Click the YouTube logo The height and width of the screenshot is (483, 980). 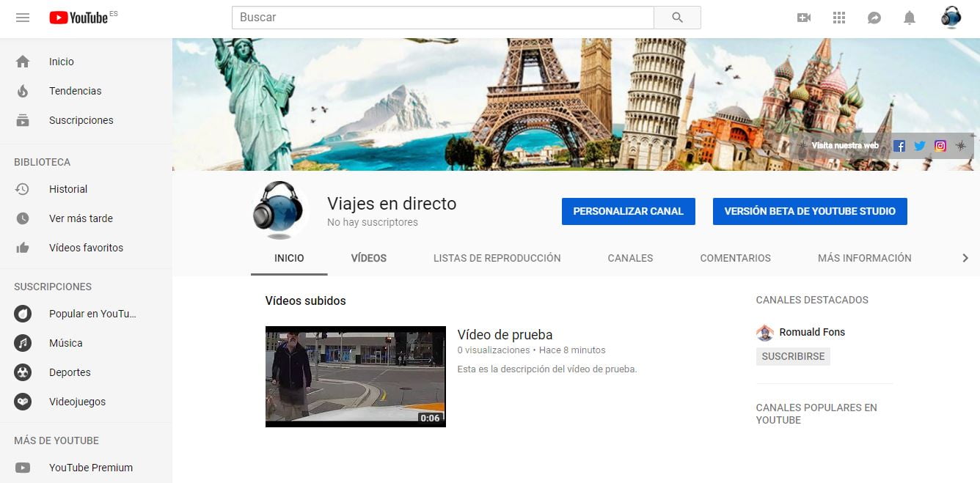pyautogui.click(x=78, y=18)
